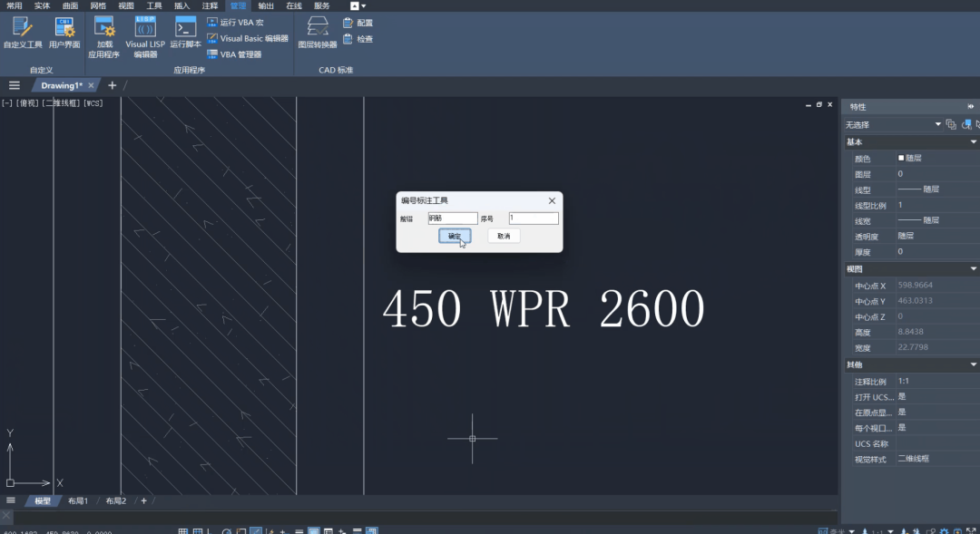980x534 pixels.
Task: Collapse the 特性 panel with the arrow icon
Action: [x=971, y=107]
